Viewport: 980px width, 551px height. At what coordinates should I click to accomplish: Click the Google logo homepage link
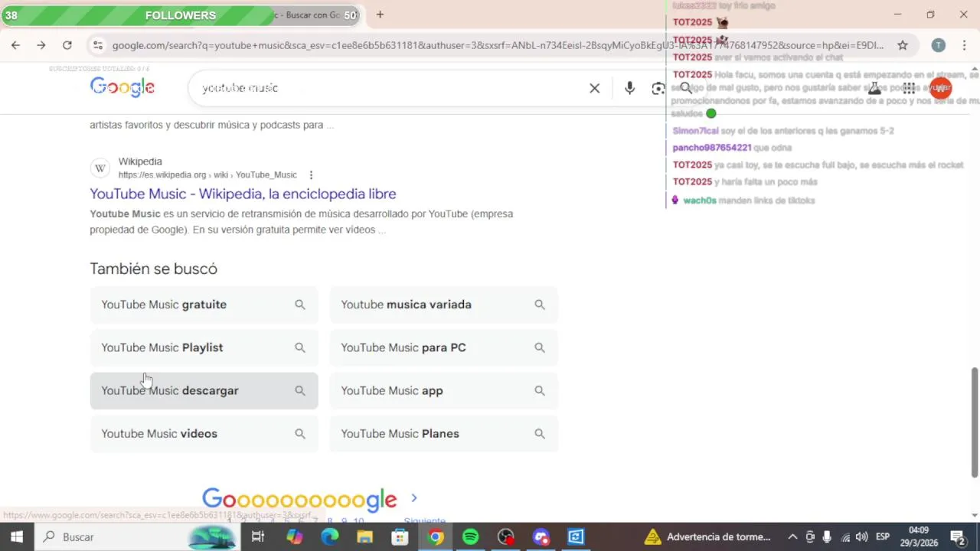coord(122,88)
